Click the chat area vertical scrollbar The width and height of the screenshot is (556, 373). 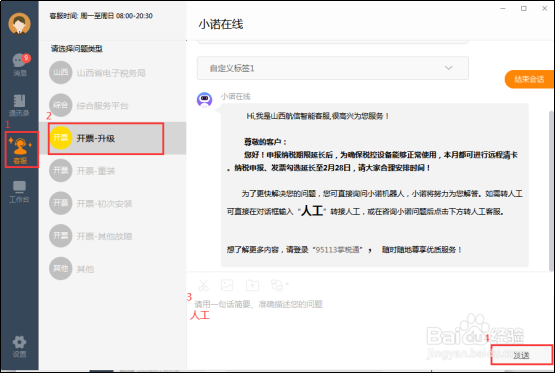tap(551, 191)
